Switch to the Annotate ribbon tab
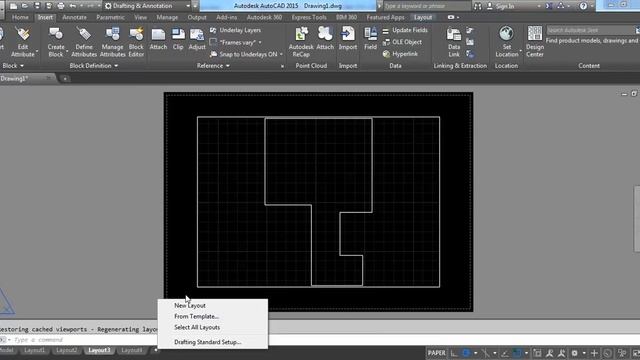This screenshot has width=640, height=360. click(74, 18)
